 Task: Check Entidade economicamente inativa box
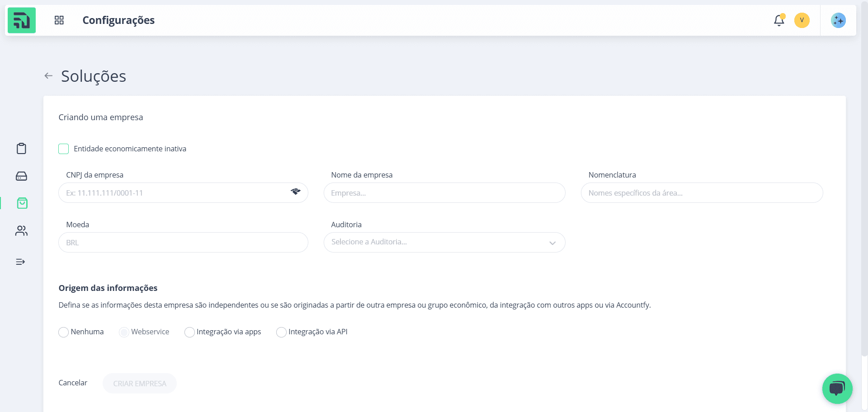point(64,149)
